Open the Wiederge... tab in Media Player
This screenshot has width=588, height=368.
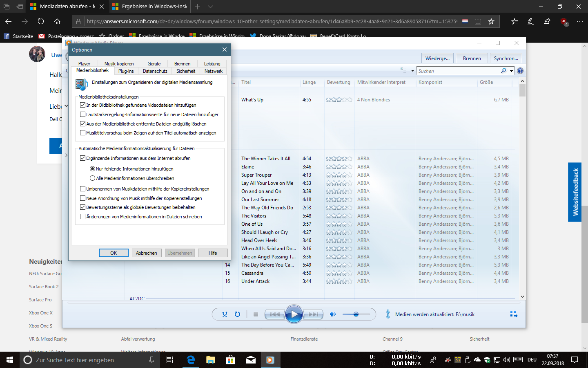(437, 58)
